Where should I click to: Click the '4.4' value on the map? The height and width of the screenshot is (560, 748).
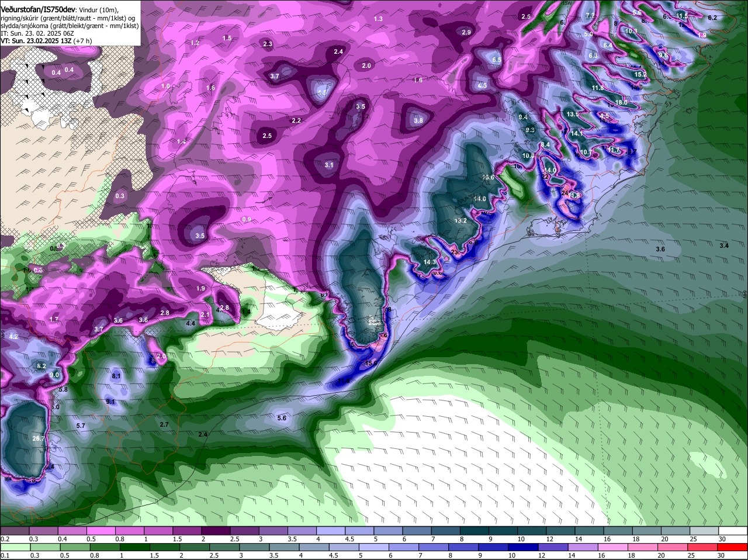(x=191, y=323)
